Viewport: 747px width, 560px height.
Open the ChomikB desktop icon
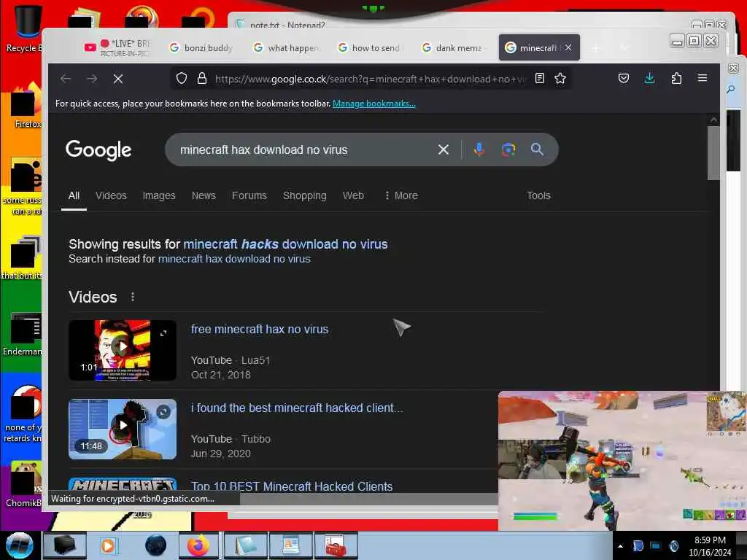click(x=24, y=484)
